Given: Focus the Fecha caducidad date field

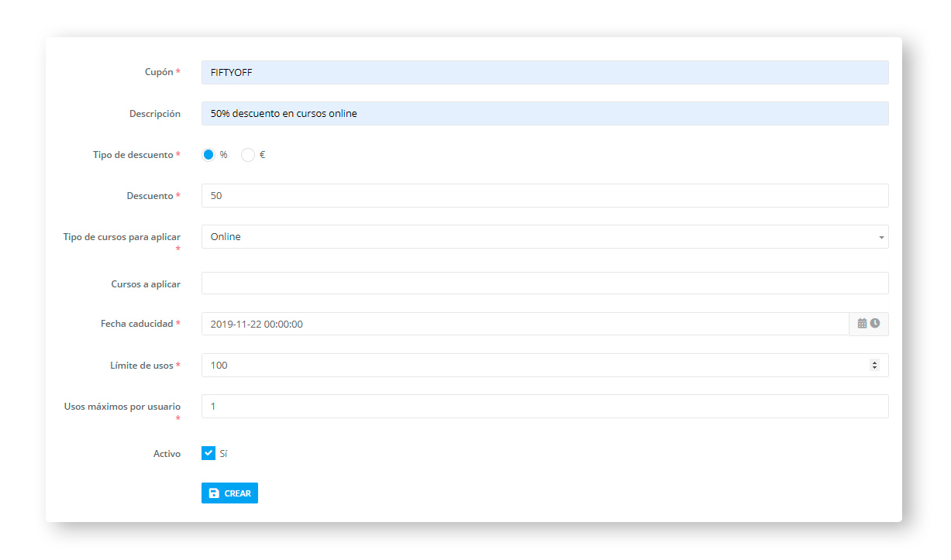Looking at the screenshot, I should 525,324.
